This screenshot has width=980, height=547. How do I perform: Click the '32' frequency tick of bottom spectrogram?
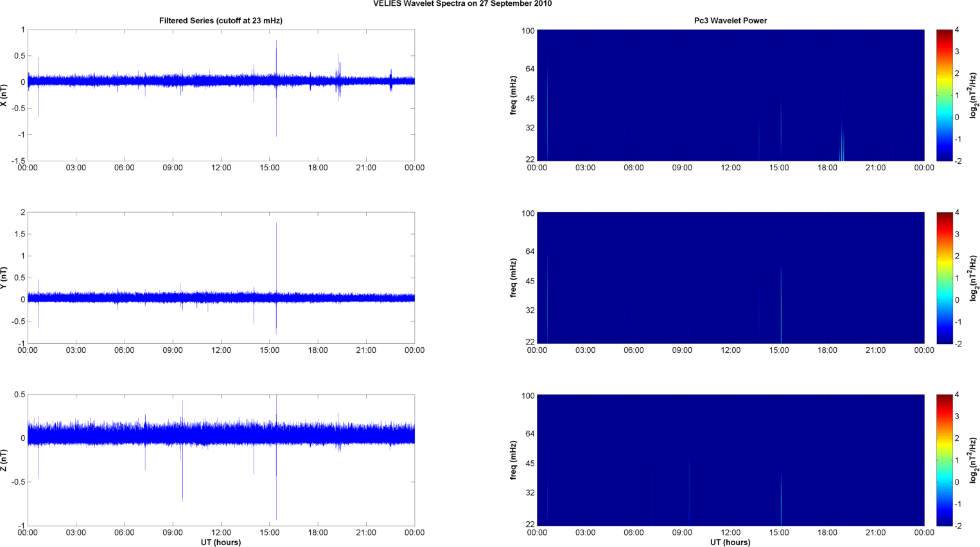[x=530, y=492]
